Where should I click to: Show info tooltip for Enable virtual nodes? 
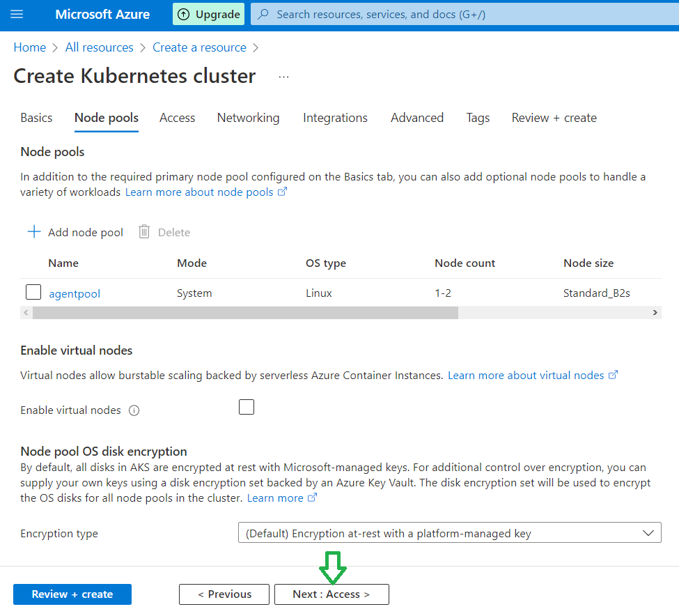click(x=134, y=410)
